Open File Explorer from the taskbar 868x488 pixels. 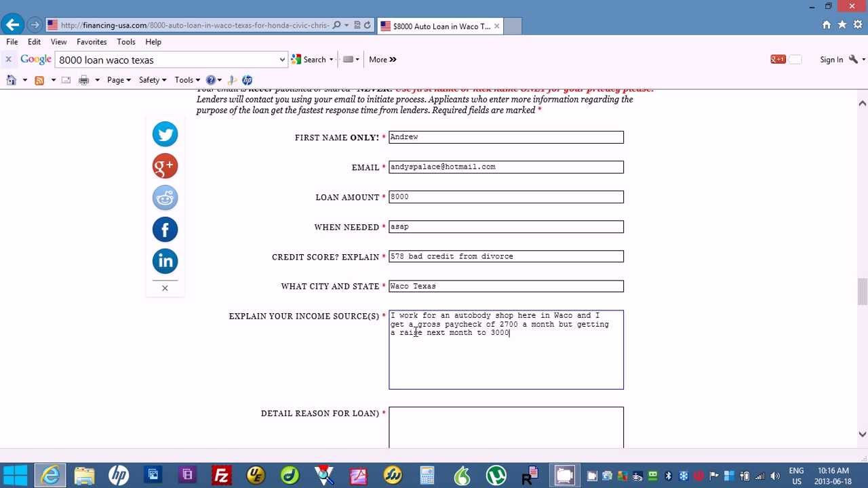85,475
